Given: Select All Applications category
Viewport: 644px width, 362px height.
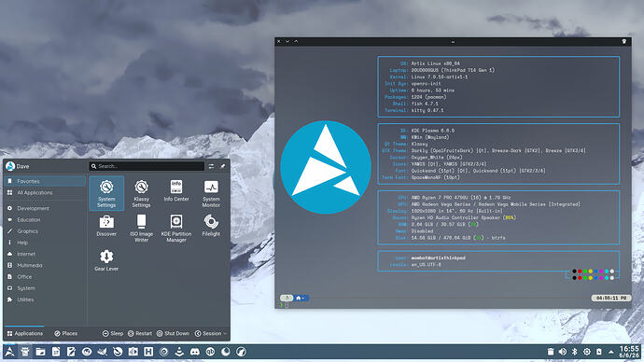Looking at the screenshot, I should pyautogui.click(x=45, y=192).
